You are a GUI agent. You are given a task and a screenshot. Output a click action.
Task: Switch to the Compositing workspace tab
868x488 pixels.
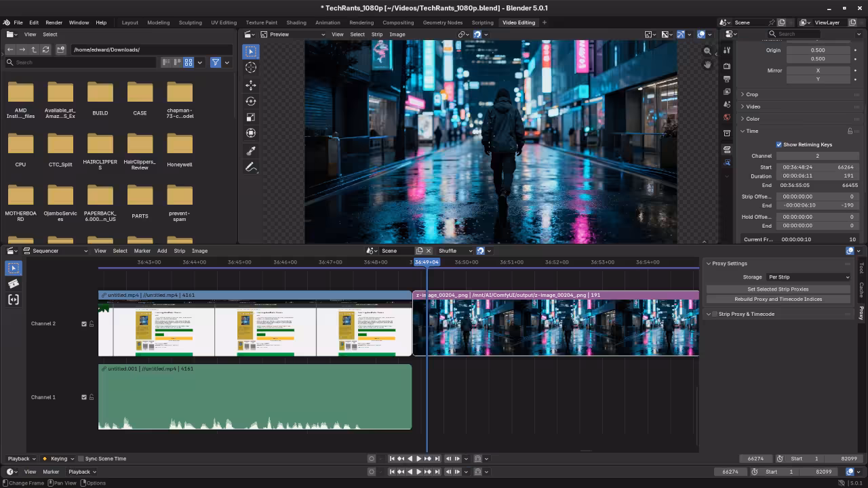pos(398,22)
